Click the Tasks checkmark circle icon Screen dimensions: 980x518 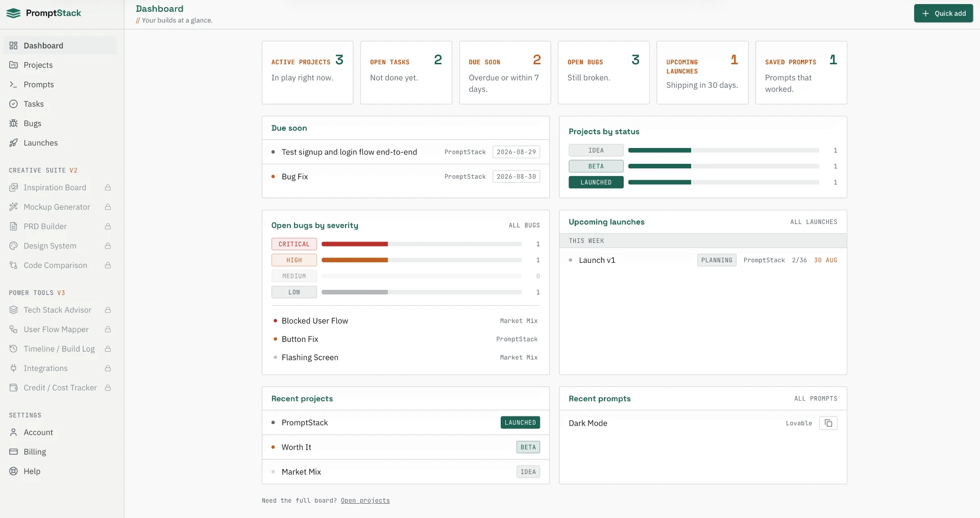tap(13, 104)
